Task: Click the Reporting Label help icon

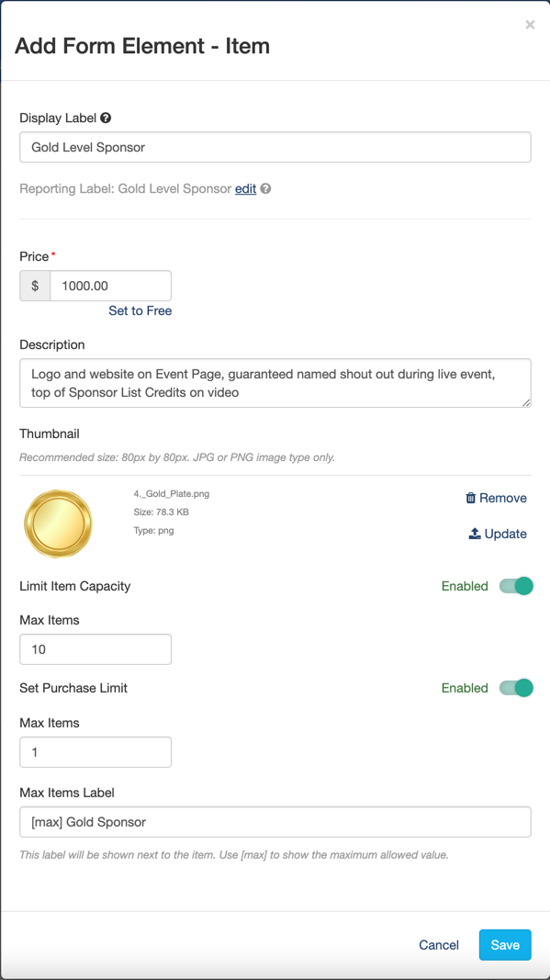Action: tap(265, 188)
